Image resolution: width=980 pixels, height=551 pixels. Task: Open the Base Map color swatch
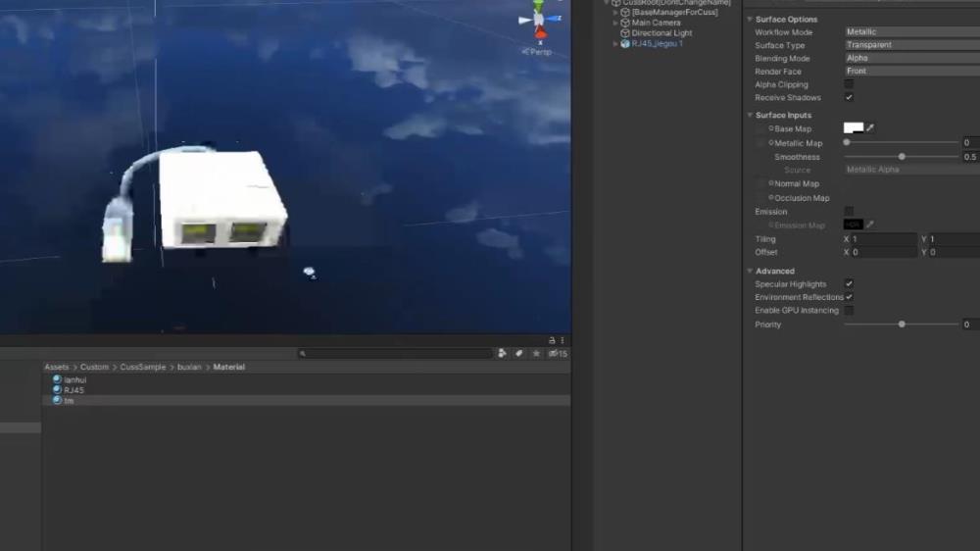[854, 128]
